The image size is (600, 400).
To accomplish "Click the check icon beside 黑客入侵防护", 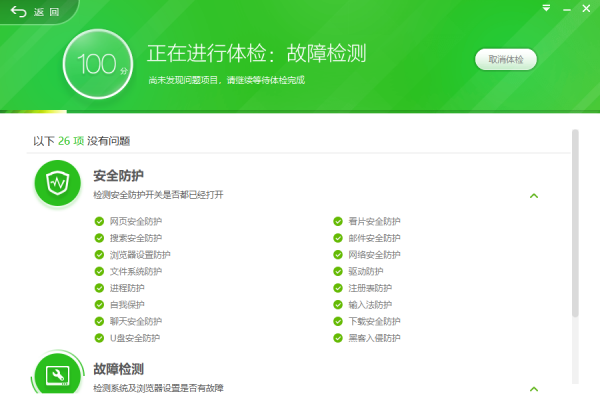I will click(338, 338).
